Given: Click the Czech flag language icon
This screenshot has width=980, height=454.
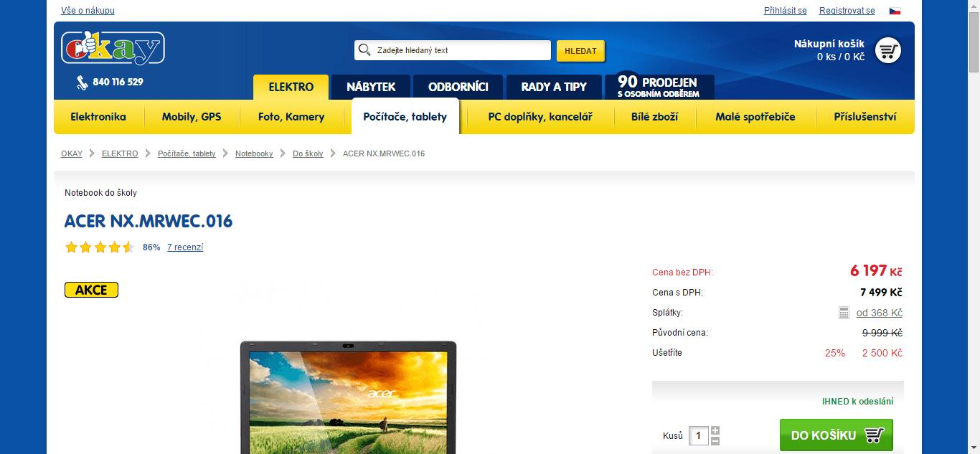Looking at the screenshot, I should pyautogui.click(x=895, y=11).
